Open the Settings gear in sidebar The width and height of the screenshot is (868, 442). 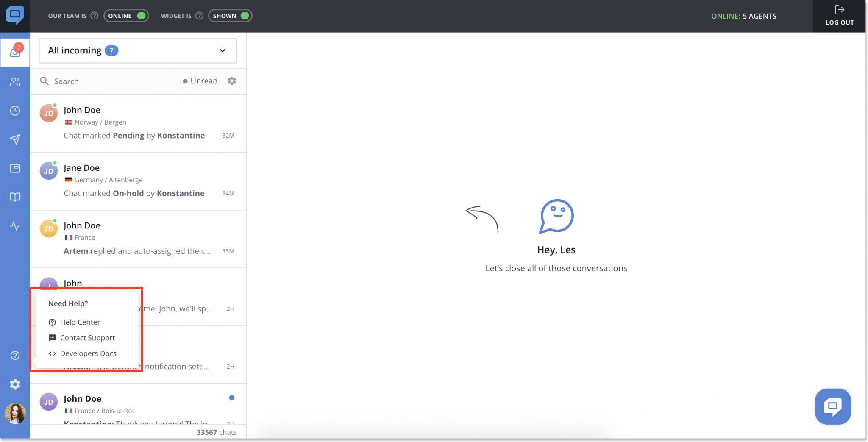tap(15, 384)
